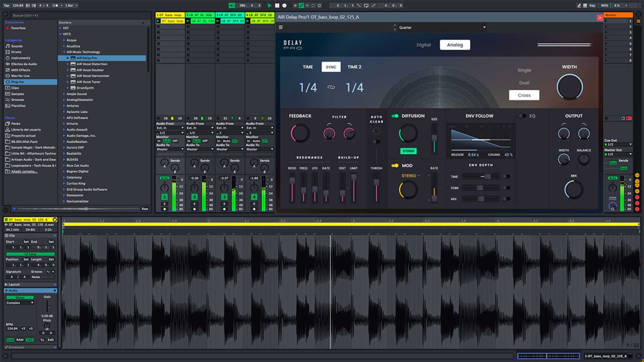Collapse the AIR Music Technology folder
Viewport: 644px width, 362px height.
tap(64, 52)
